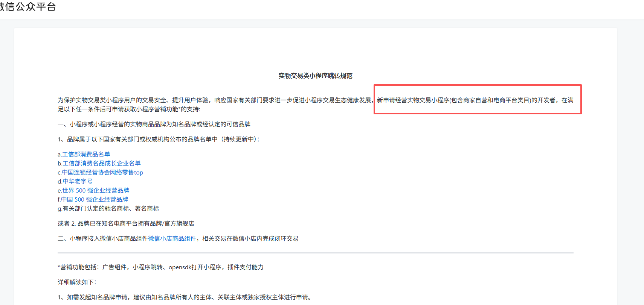Click the line starting 一、小程序或小程序经营的实物商品品牌
Screen dimensions: 644x305
click(x=154, y=124)
